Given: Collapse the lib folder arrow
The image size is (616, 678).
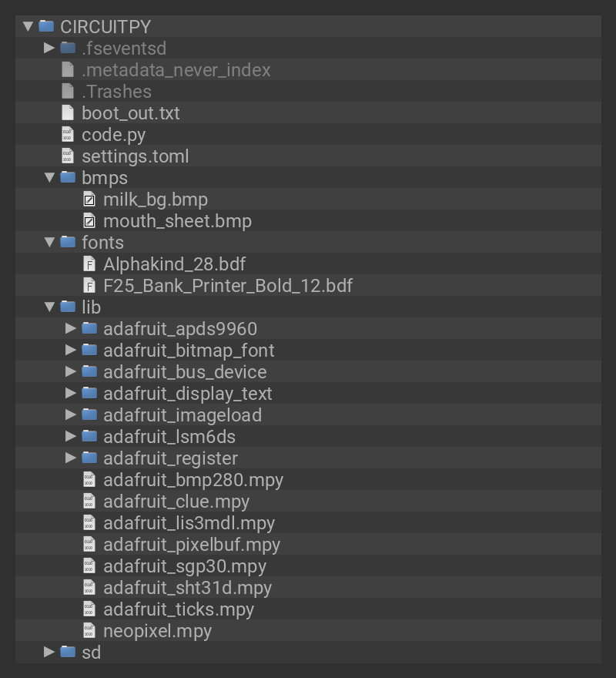Looking at the screenshot, I should 49,307.
